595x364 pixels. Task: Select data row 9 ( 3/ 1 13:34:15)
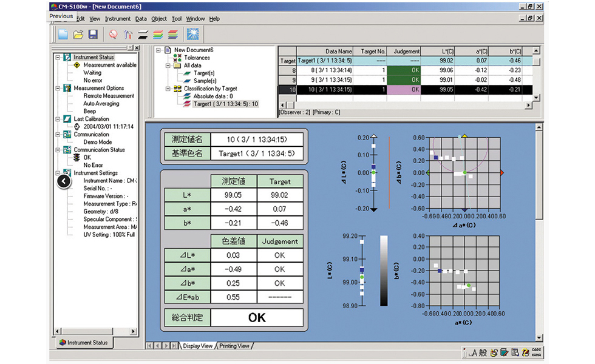point(406,80)
